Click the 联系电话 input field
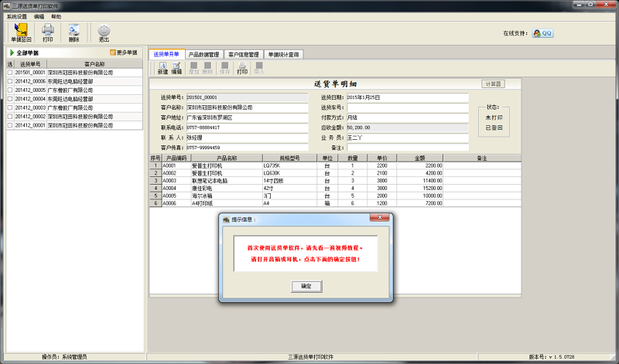619x364 pixels. [247, 128]
